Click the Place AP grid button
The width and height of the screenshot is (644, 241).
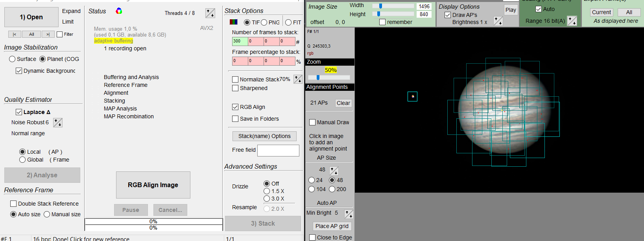[x=332, y=226]
